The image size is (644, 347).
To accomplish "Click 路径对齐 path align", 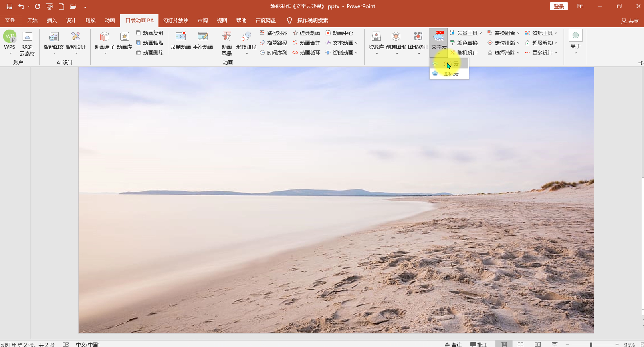I will click(274, 33).
